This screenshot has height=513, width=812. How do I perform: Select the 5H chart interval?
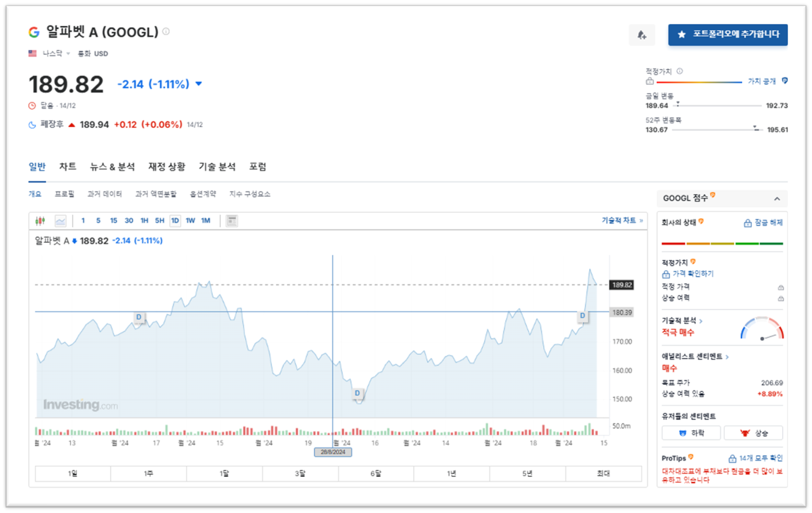[159, 221]
